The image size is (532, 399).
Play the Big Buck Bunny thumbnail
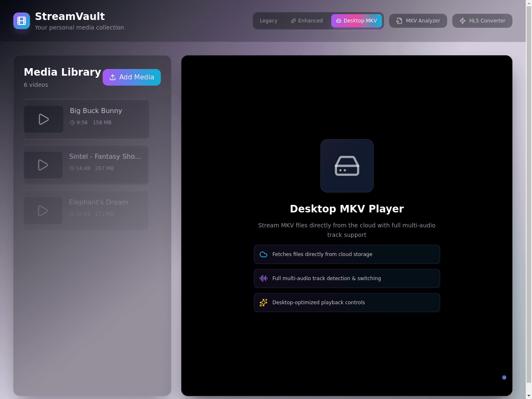point(44,119)
